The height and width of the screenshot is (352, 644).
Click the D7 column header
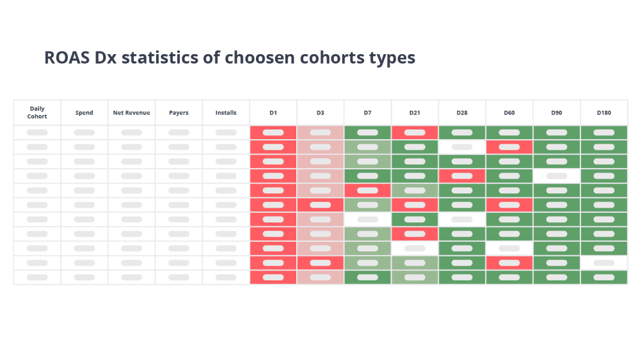coord(367,113)
